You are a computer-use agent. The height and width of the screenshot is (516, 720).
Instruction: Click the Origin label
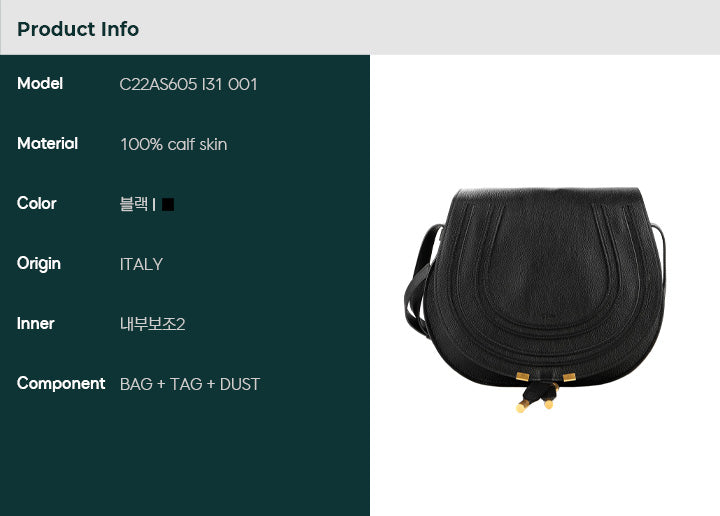(x=39, y=264)
